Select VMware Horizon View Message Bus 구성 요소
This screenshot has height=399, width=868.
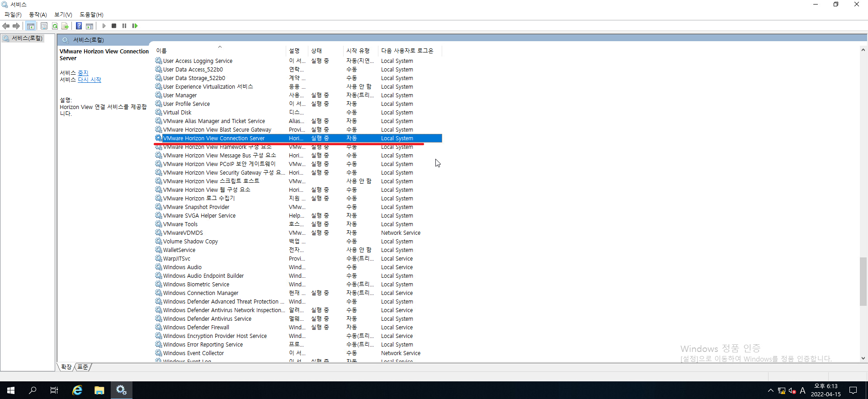pos(298,156)
